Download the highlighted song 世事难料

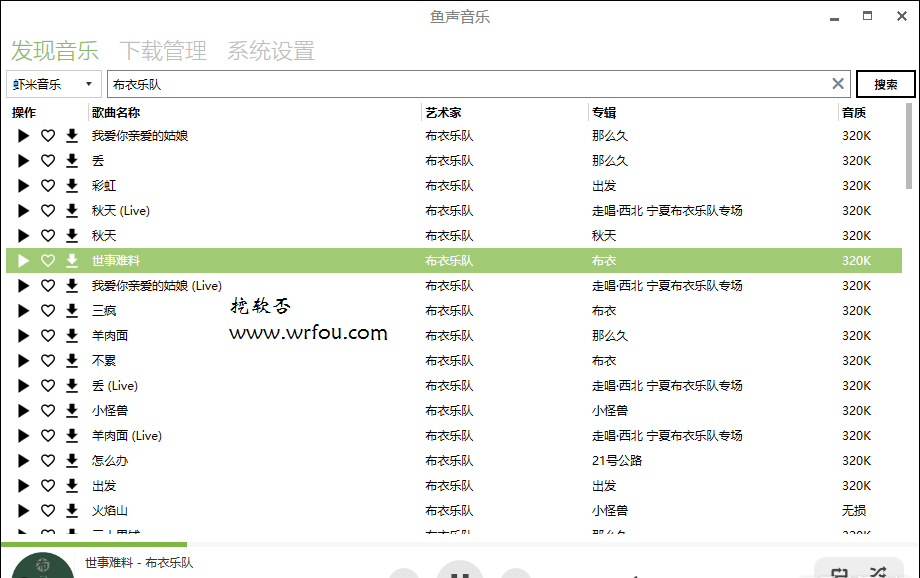tap(72, 261)
